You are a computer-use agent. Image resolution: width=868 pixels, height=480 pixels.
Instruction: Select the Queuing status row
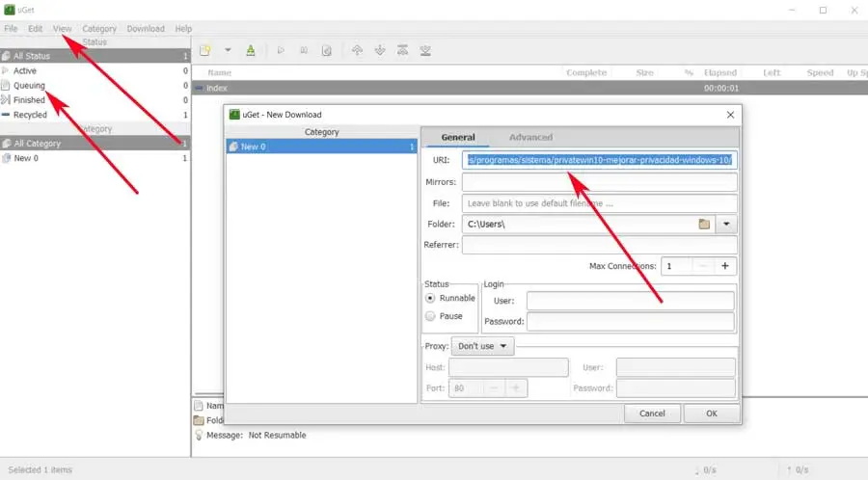[x=95, y=85]
